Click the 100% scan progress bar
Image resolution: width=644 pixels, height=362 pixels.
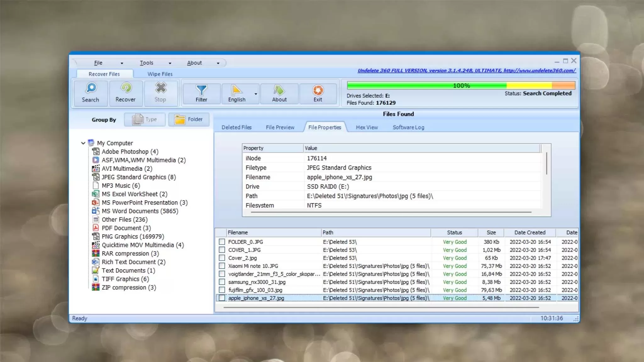coord(461,85)
